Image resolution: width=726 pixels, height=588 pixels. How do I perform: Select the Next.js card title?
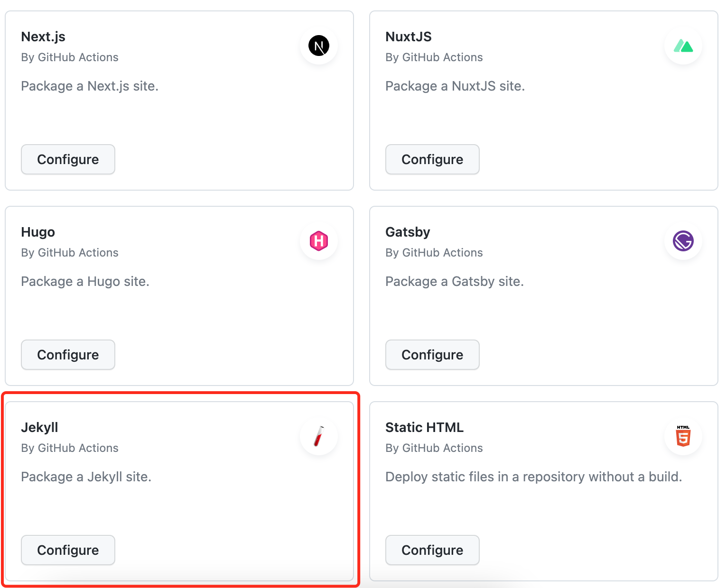tap(43, 37)
